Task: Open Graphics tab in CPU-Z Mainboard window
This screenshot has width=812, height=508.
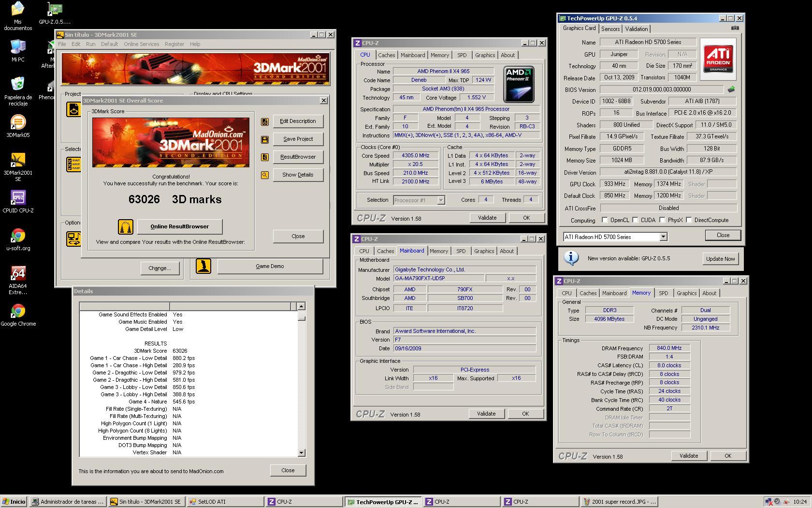Action: pos(484,251)
